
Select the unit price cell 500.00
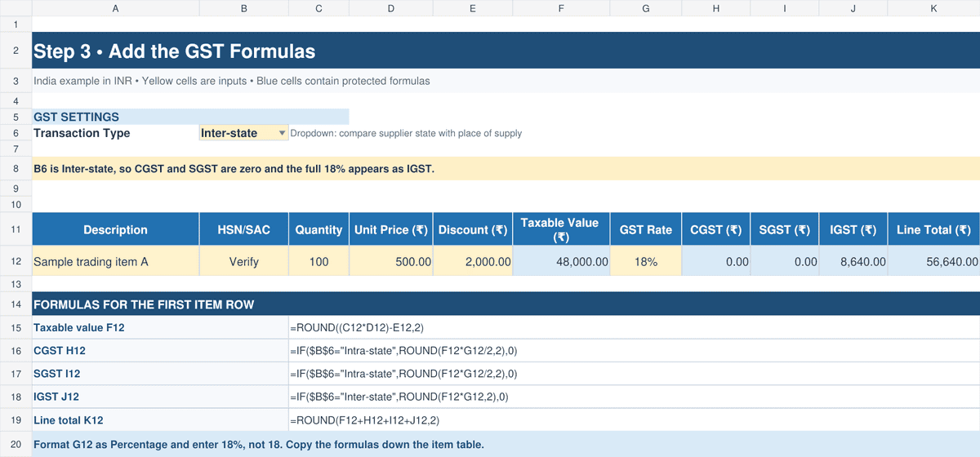(391, 262)
